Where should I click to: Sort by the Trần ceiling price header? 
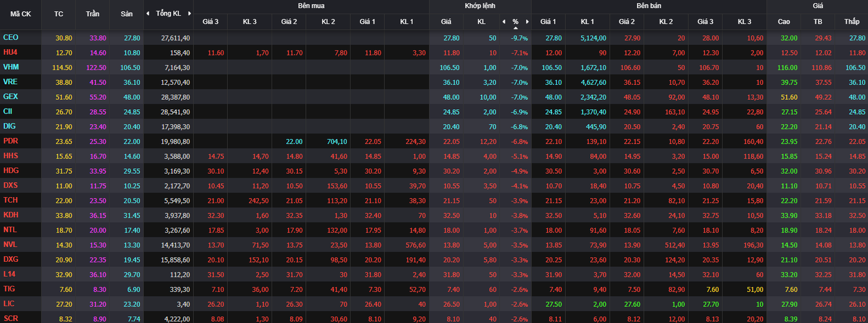pos(92,14)
